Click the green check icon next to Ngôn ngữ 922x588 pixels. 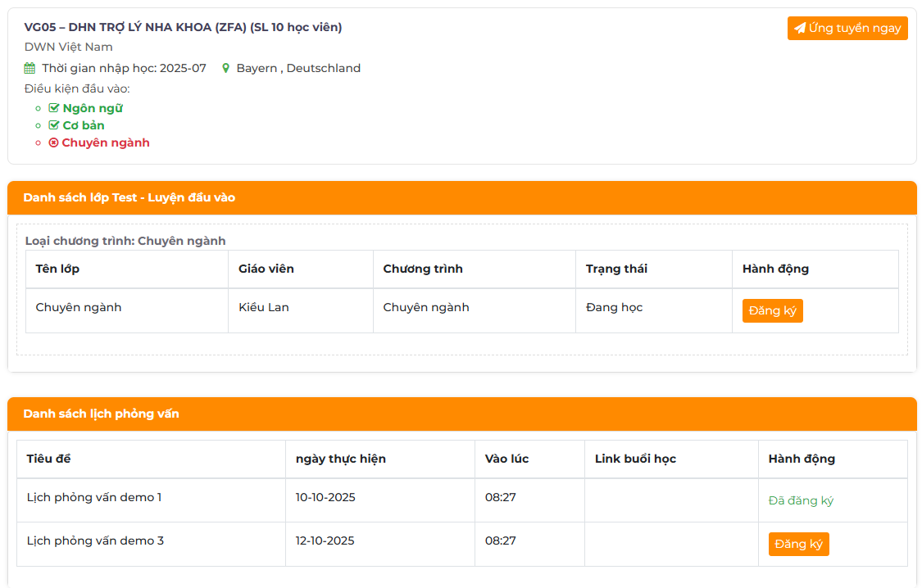click(54, 108)
